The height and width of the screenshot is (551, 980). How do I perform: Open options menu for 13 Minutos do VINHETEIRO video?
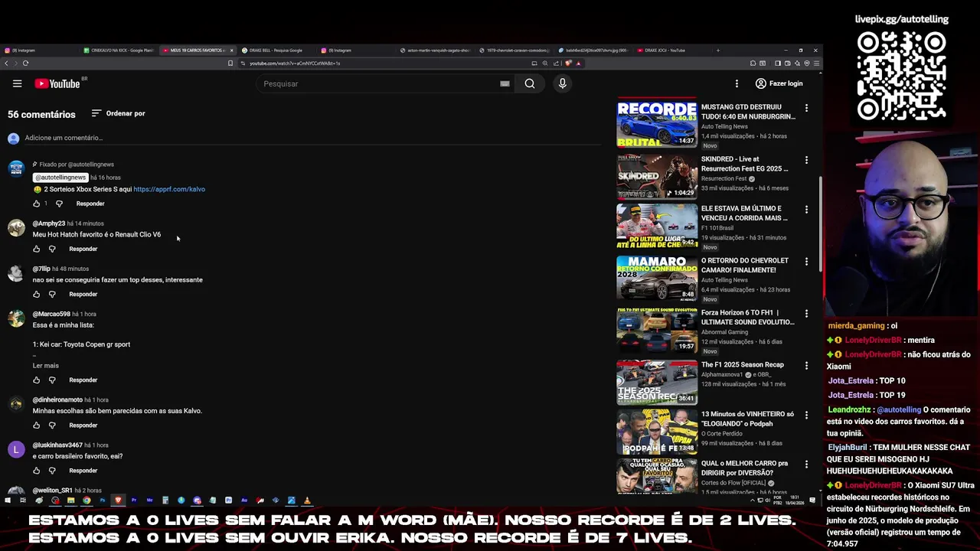pyautogui.click(x=806, y=415)
